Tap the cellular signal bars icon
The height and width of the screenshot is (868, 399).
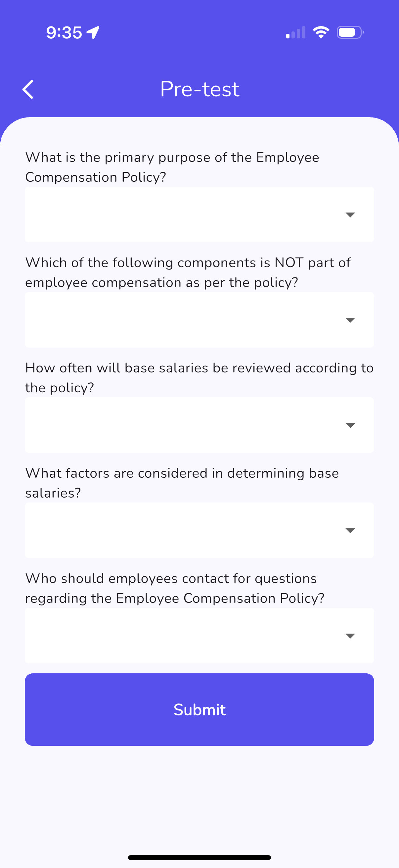click(x=296, y=32)
